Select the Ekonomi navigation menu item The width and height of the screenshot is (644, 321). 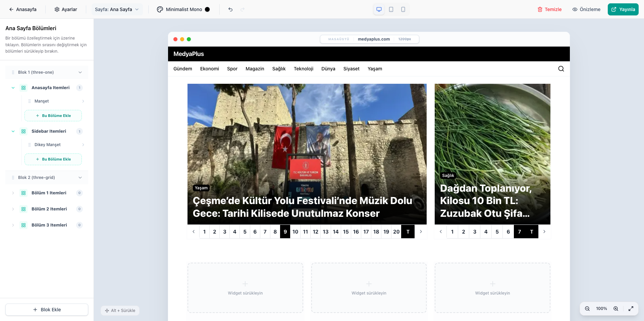pyautogui.click(x=209, y=69)
